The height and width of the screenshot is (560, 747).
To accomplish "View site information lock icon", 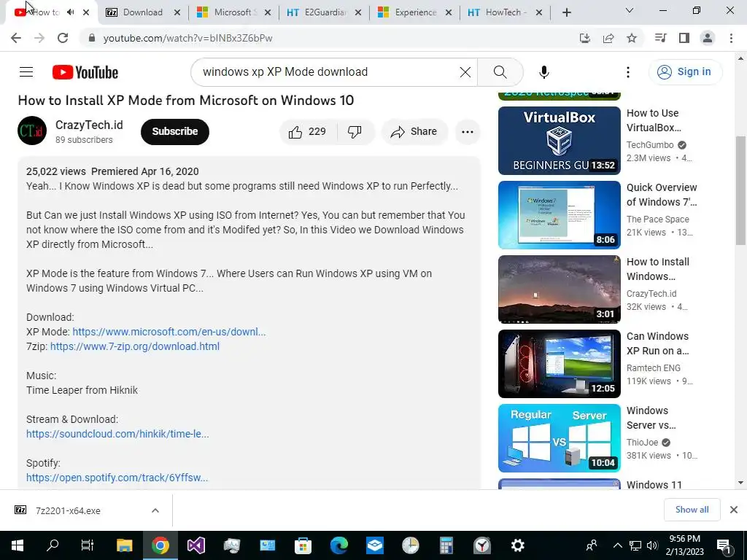I will point(92,38).
